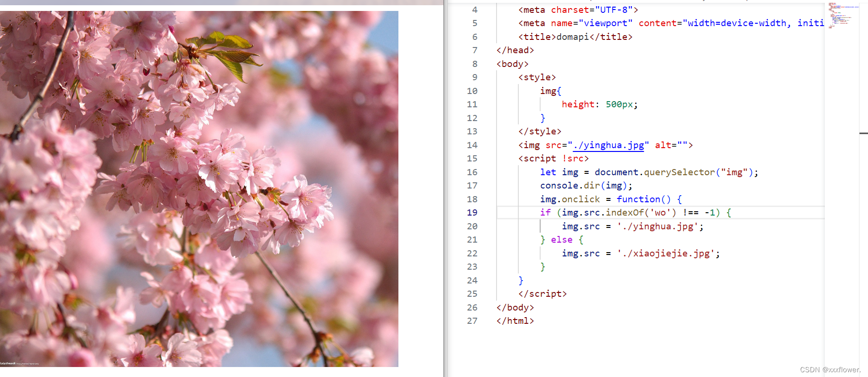Viewport: 868px width, 377px height.
Task: Click the indexOf('wo') condition on line 19
Action: pos(641,213)
